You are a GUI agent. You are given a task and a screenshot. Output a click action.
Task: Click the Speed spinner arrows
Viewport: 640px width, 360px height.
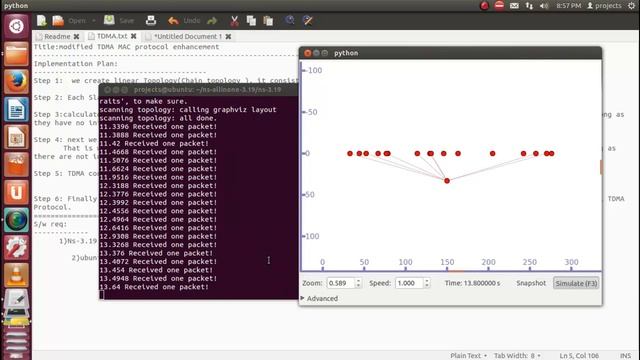427,283
